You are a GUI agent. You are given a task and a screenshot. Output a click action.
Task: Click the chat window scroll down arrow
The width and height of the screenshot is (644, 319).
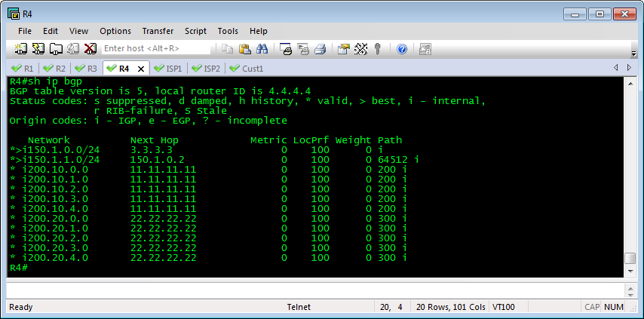click(631, 295)
